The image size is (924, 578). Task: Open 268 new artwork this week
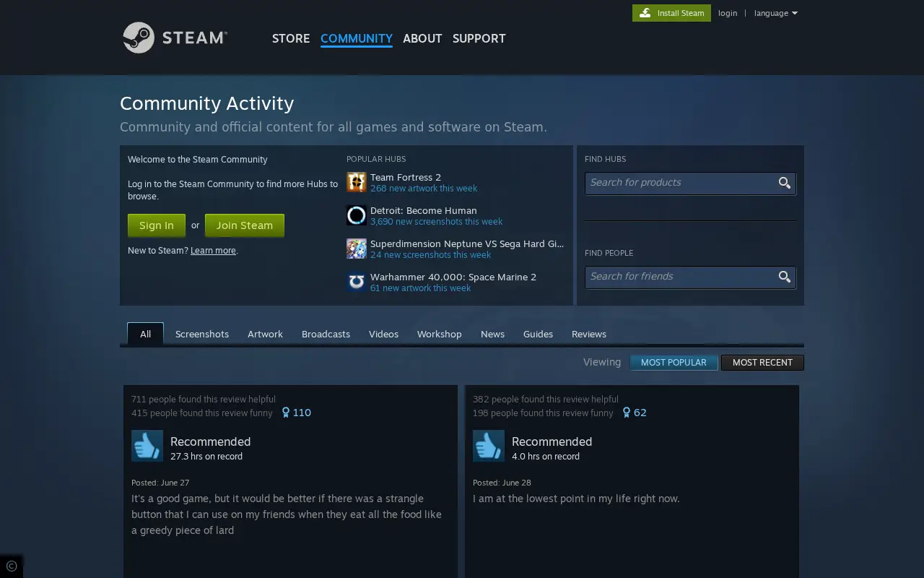424,189
